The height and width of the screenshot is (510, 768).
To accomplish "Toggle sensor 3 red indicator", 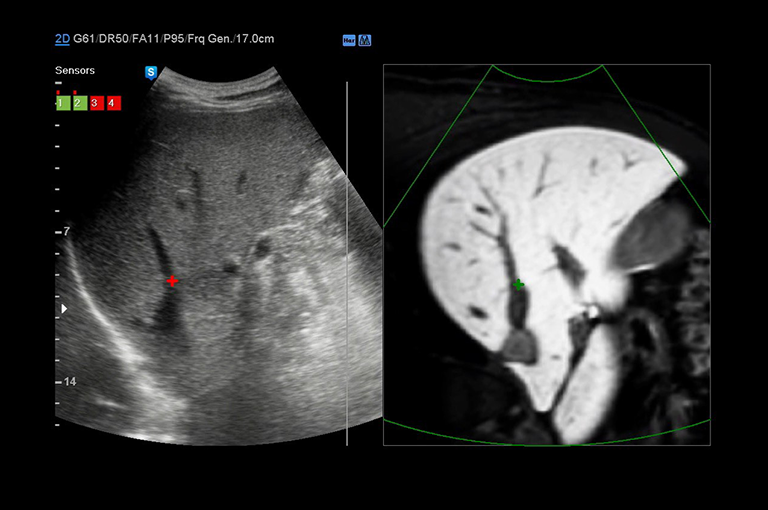I will 96,103.
